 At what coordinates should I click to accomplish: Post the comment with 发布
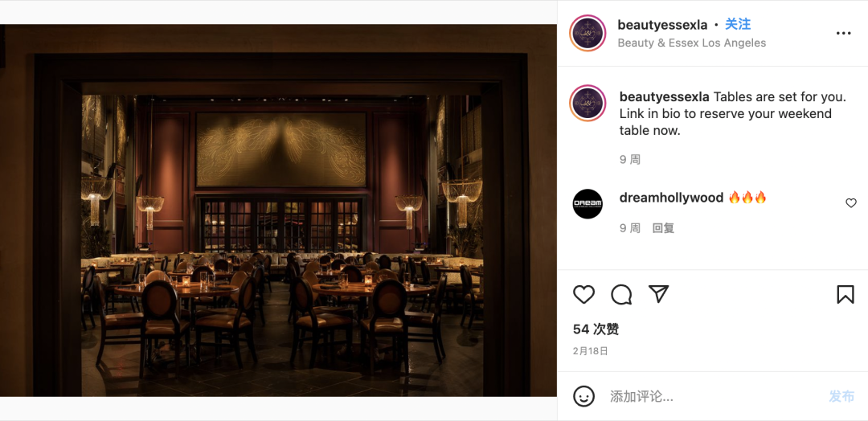(x=841, y=396)
